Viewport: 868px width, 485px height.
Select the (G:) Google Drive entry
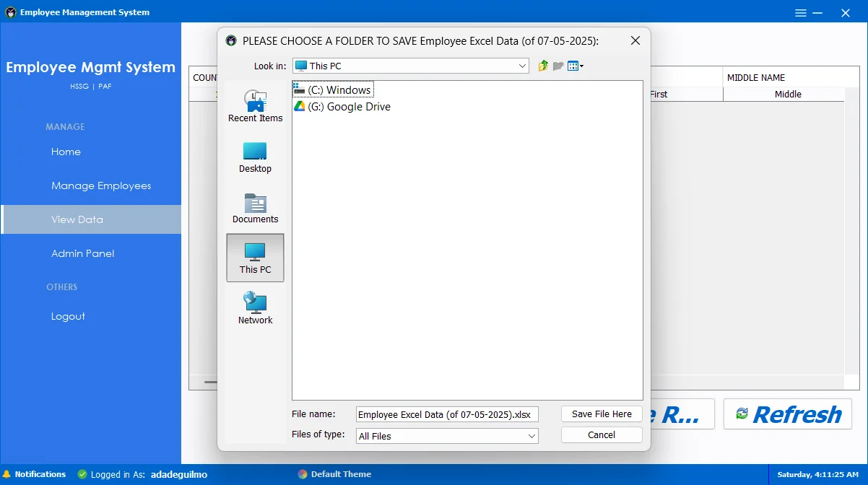(x=342, y=107)
